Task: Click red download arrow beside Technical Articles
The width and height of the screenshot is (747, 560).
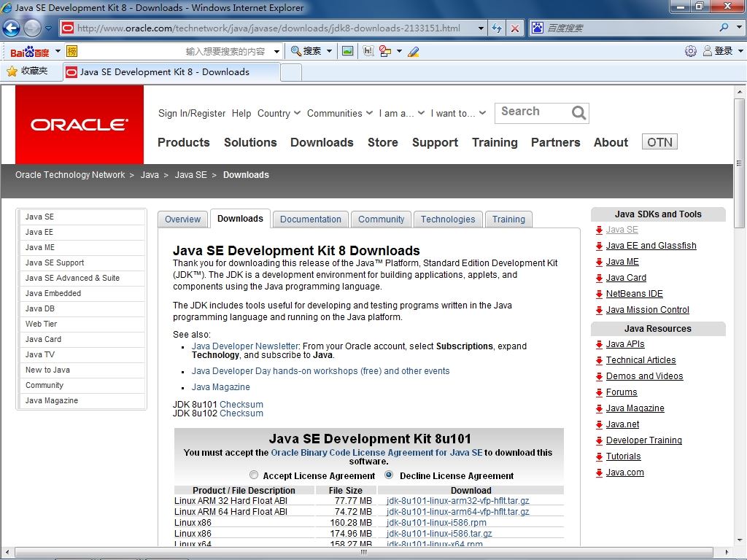Action: (600, 361)
